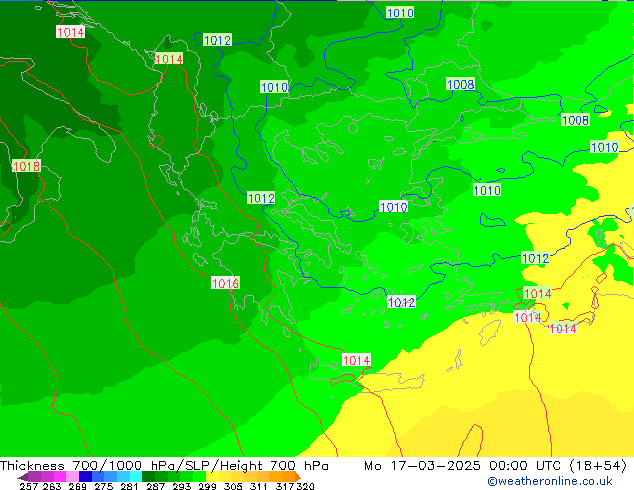This screenshot has height=490, width=634.
Task: Click the legend value 257
Action: tap(29, 486)
